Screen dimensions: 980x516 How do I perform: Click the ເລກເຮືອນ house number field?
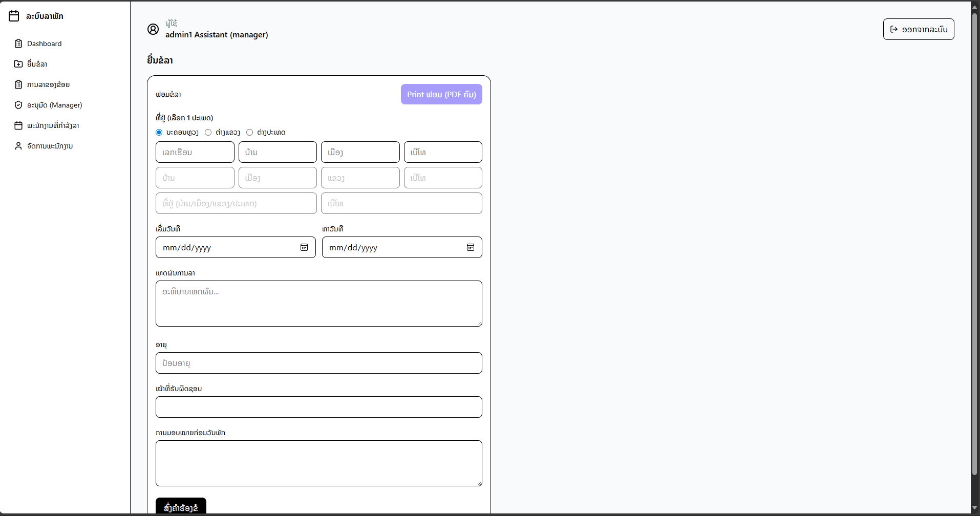pyautogui.click(x=195, y=152)
